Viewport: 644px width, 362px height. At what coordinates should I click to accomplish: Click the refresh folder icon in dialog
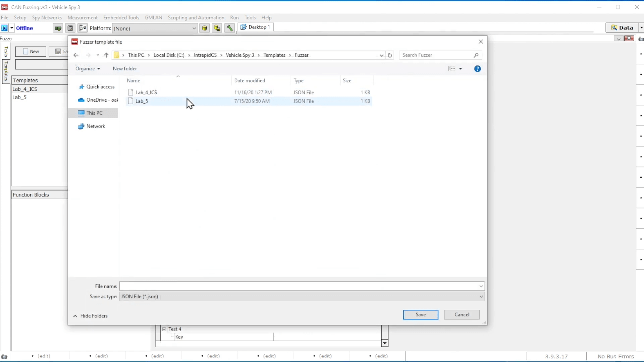pos(390,55)
